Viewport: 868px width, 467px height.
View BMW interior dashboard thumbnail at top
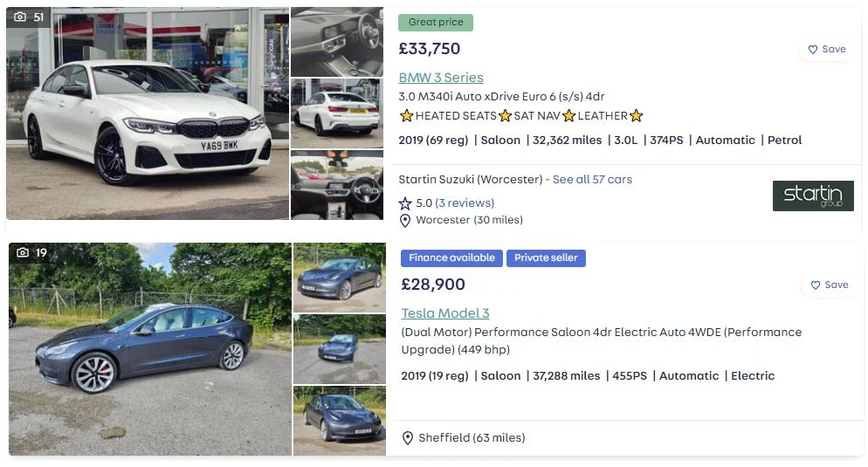coord(337,42)
